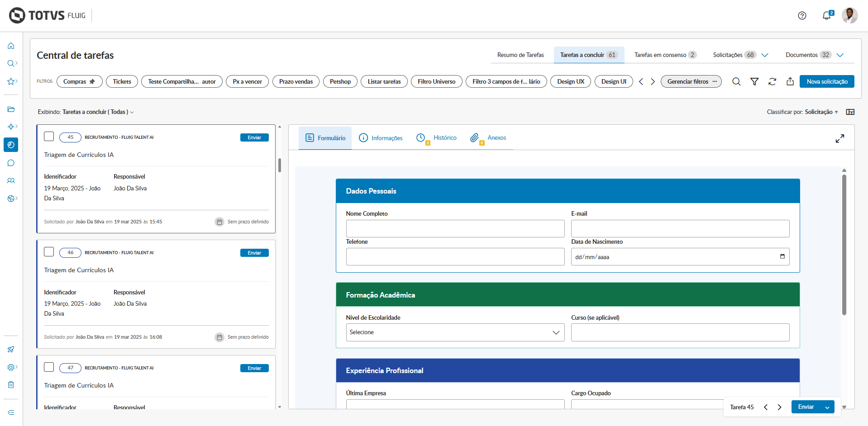The image size is (868, 426).
Task: Click Enviar on task 45 card
Action: [x=254, y=137]
